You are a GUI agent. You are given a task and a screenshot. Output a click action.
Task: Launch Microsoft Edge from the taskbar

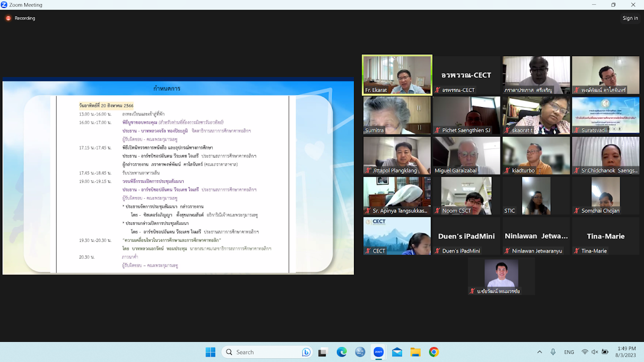[342, 352]
